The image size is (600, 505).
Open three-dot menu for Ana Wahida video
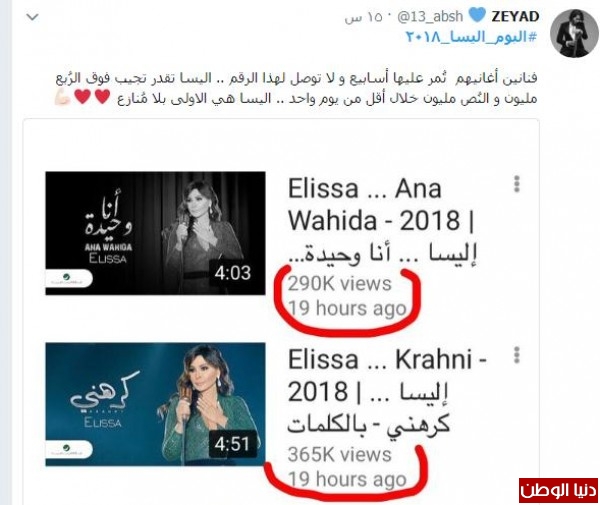click(517, 184)
